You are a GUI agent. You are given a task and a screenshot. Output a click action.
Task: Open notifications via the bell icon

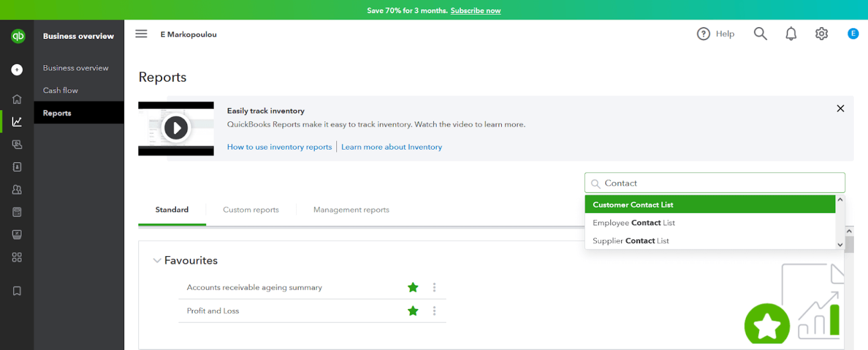[791, 33]
